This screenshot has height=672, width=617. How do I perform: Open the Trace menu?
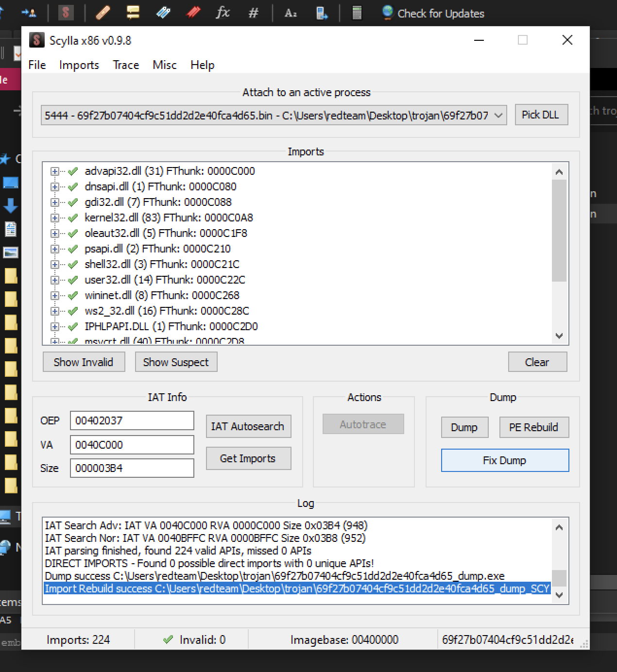pyautogui.click(x=126, y=65)
